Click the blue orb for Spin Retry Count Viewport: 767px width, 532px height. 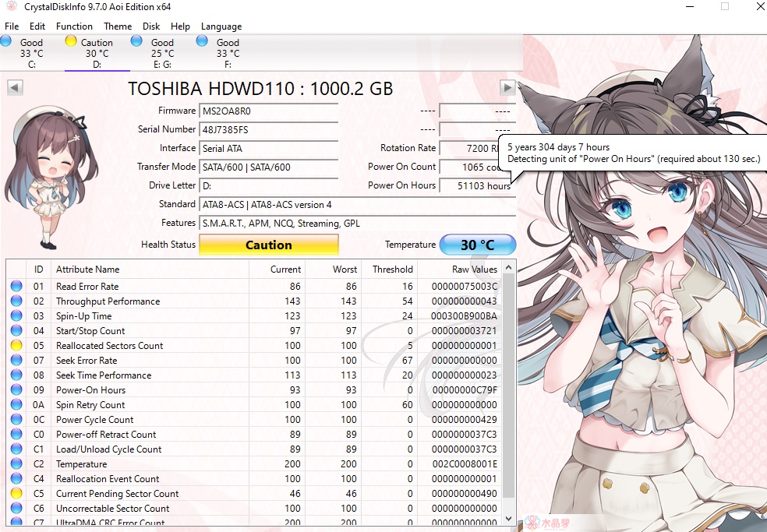pyautogui.click(x=16, y=404)
